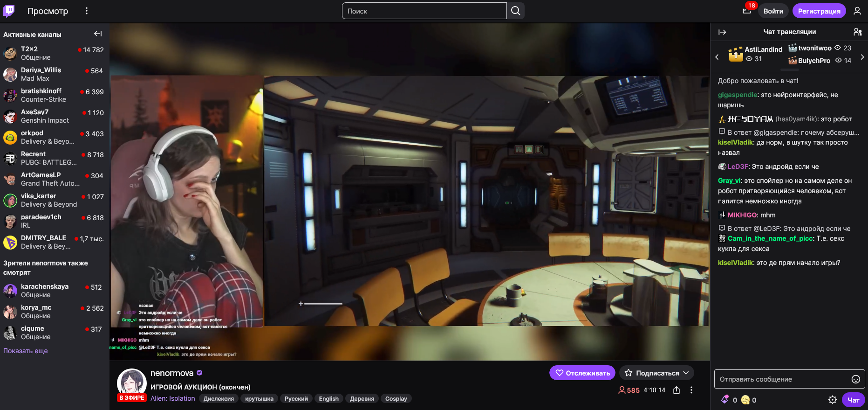Click the reply line to @gigaspendie
The width and height of the screenshot is (868, 410).
click(790, 132)
